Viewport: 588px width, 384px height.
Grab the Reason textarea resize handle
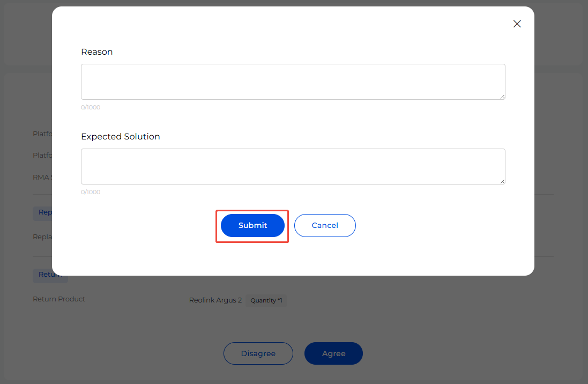tap(502, 97)
